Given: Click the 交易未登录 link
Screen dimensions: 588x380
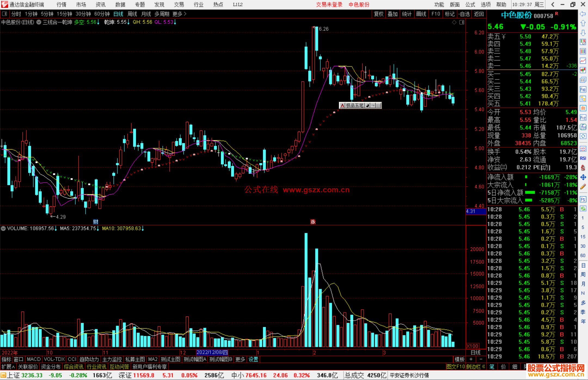Looking at the screenshot, I should coord(329,5).
